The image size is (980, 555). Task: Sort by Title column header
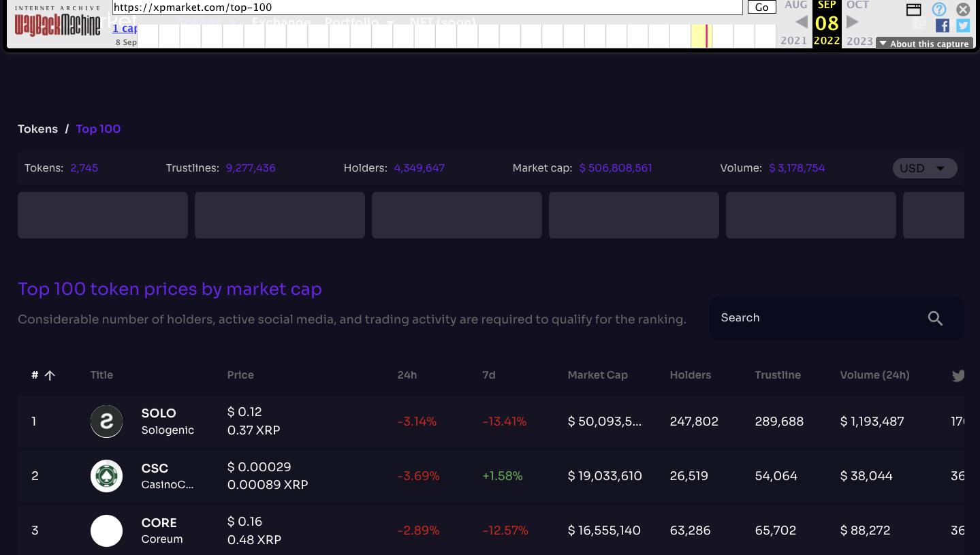click(101, 375)
